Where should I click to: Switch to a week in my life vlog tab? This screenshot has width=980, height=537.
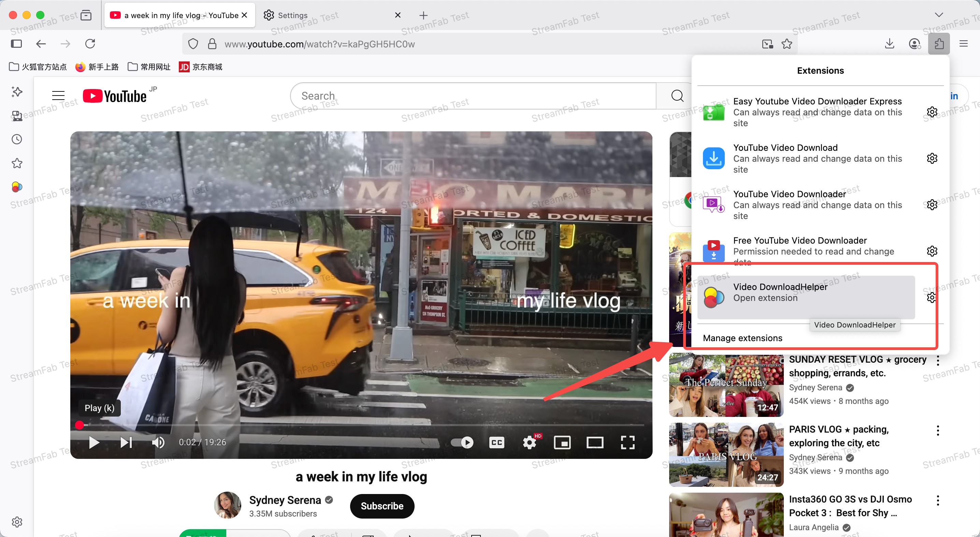(179, 15)
